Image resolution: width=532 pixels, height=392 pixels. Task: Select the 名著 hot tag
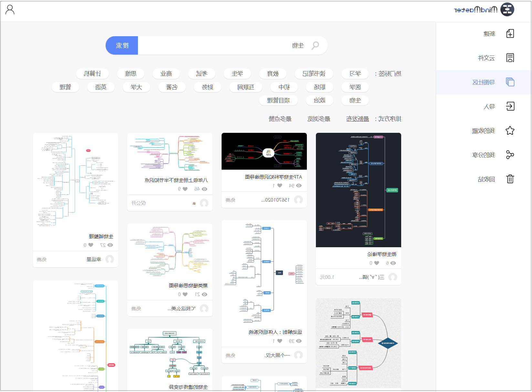pos(172,87)
